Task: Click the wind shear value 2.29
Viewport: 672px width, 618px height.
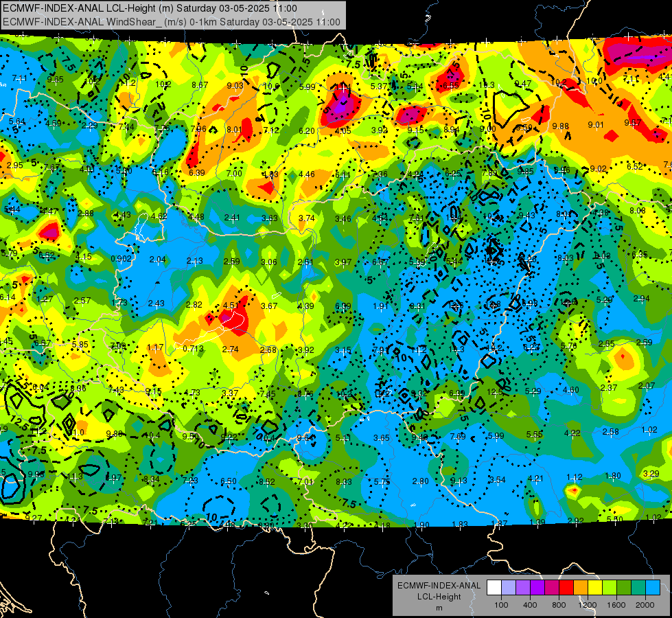Action: coord(89,125)
